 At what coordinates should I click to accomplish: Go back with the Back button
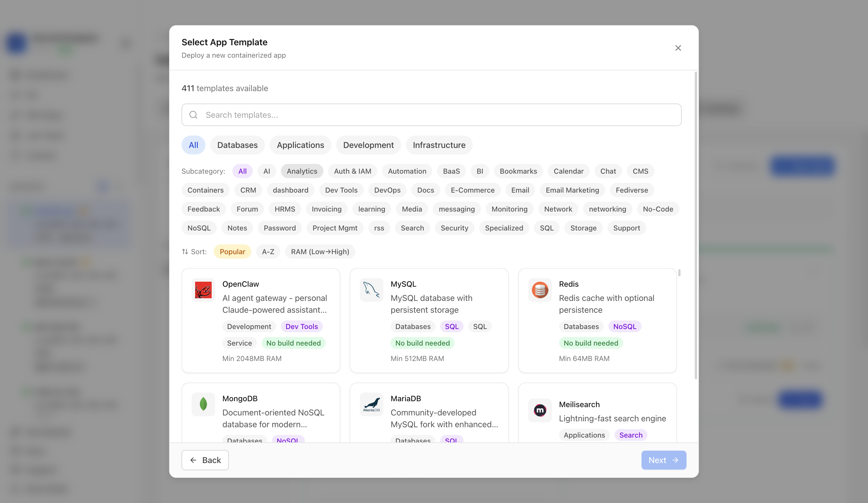205,460
